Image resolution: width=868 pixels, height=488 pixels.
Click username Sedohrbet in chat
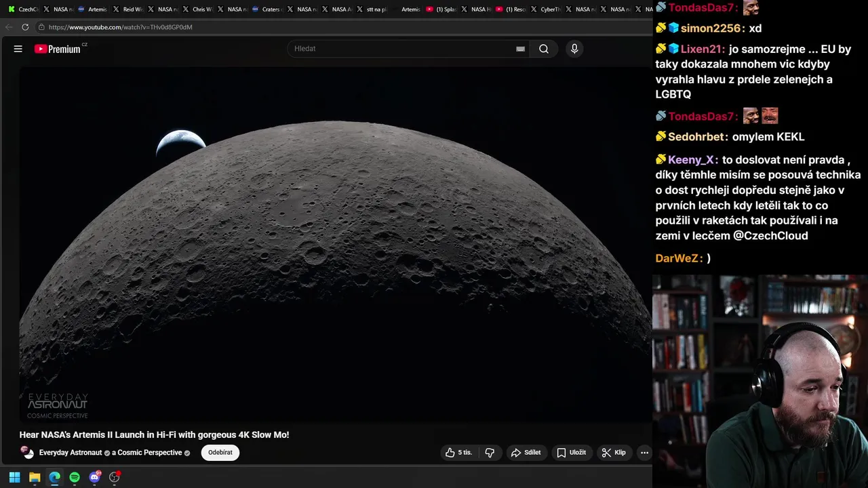(696, 137)
